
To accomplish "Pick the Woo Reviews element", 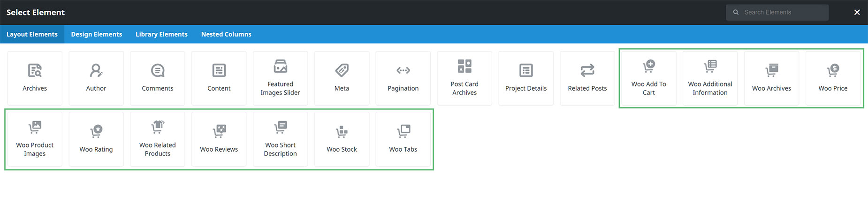I will [219, 139].
